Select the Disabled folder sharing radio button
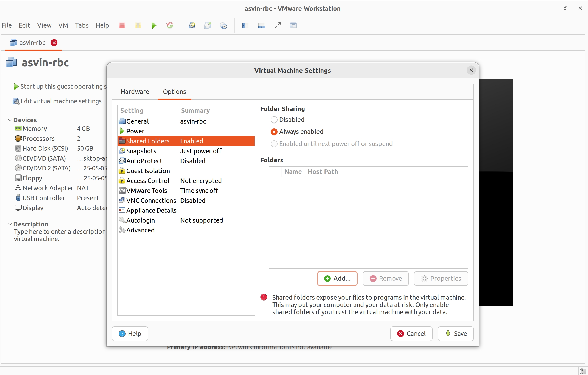588x375 pixels. click(274, 120)
